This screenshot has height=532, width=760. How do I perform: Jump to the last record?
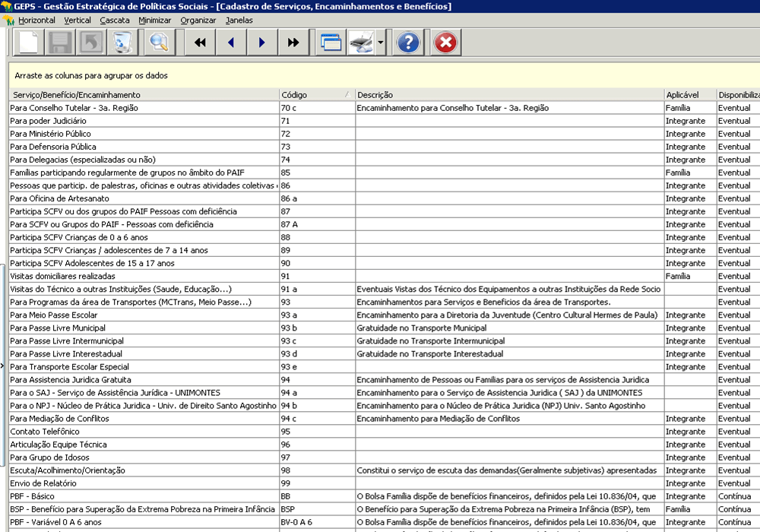293,42
